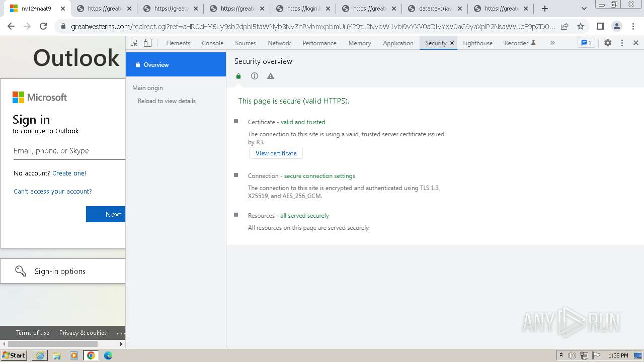Switch to the Performance tab
Screen dimensions: 644x362
tap(319, 43)
